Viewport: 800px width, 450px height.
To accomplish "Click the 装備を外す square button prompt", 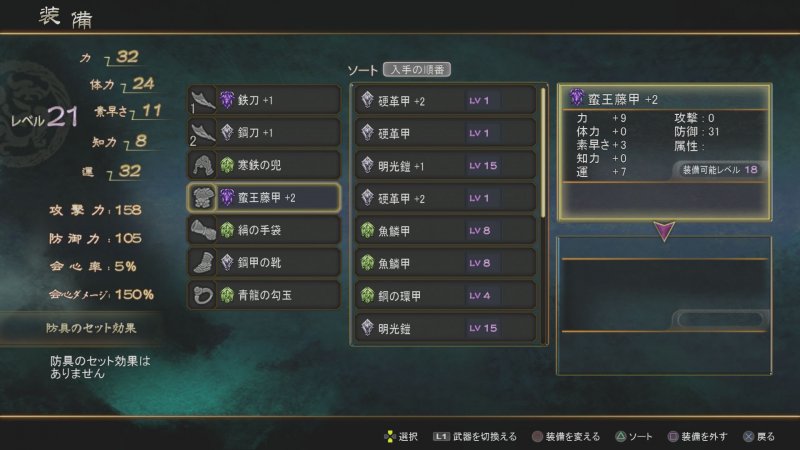I will pyautogui.click(x=697, y=437).
